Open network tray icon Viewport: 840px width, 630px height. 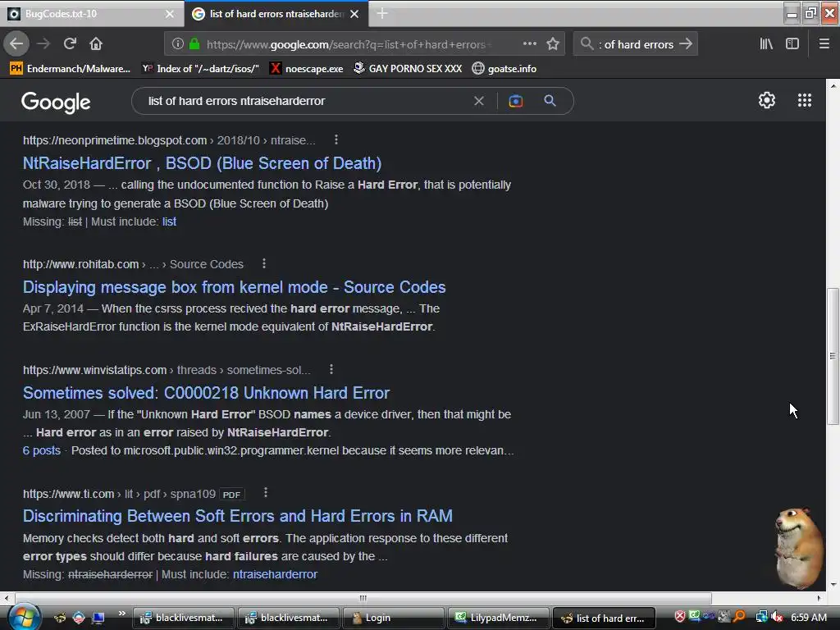coord(761,617)
